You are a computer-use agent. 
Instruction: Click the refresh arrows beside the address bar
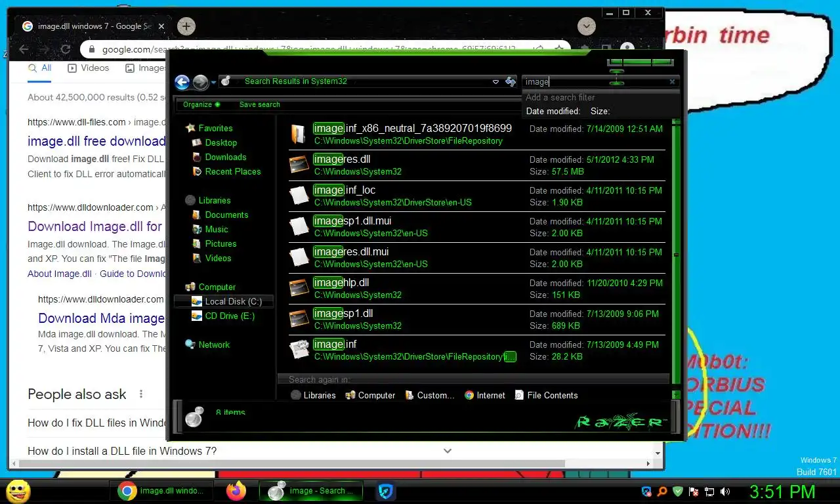click(x=511, y=82)
